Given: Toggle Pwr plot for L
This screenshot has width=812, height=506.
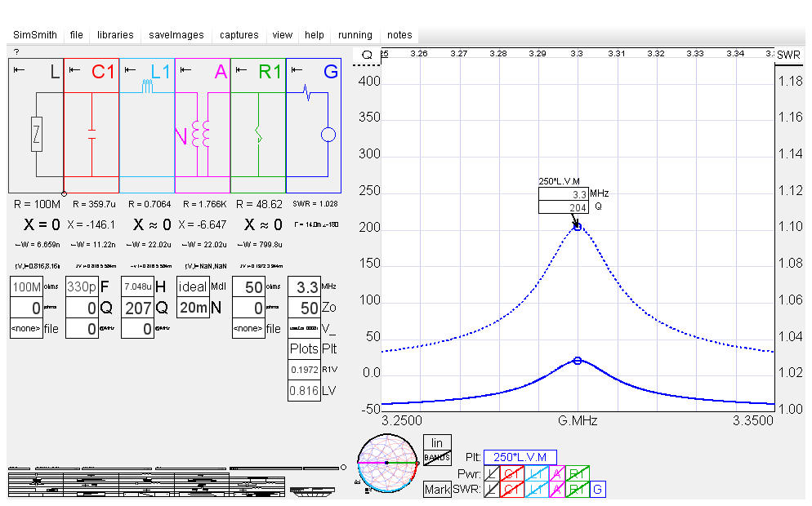Looking at the screenshot, I should click(x=492, y=473).
